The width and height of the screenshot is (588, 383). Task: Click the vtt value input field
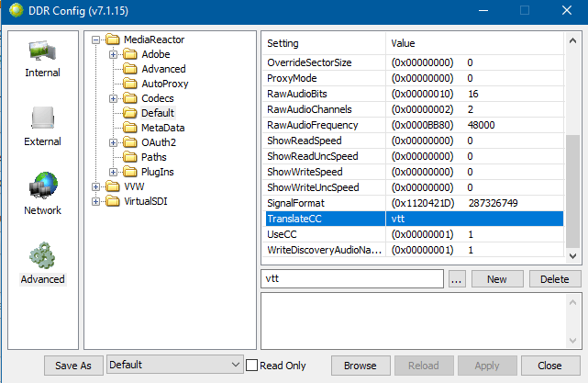tap(352, 278)
